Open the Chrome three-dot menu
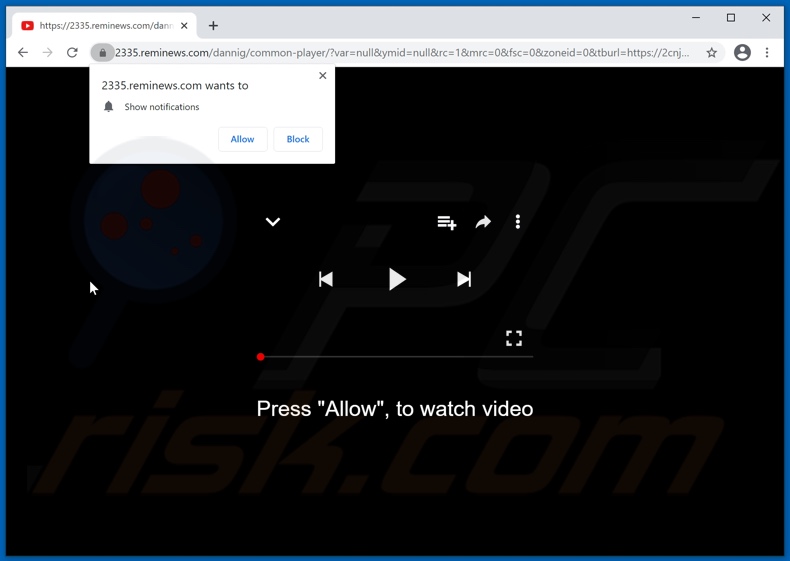 coord(767,52)
